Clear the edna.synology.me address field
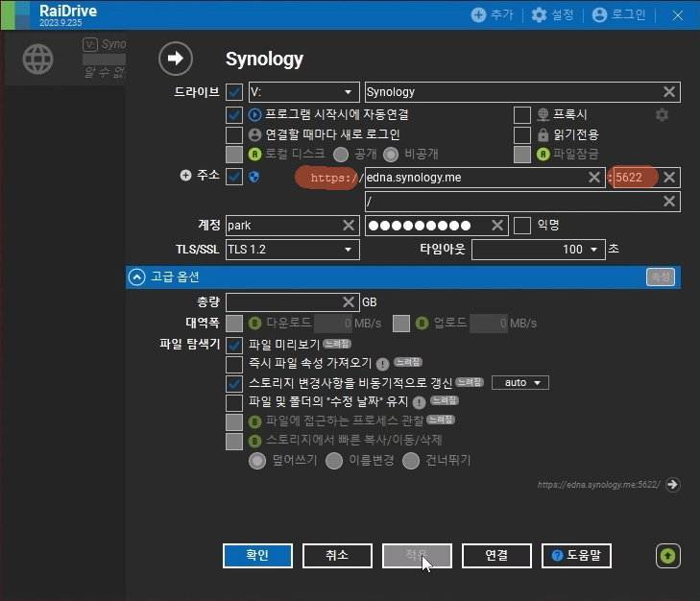The height and width of the screenshot is (601, 700). pos(594,178)
